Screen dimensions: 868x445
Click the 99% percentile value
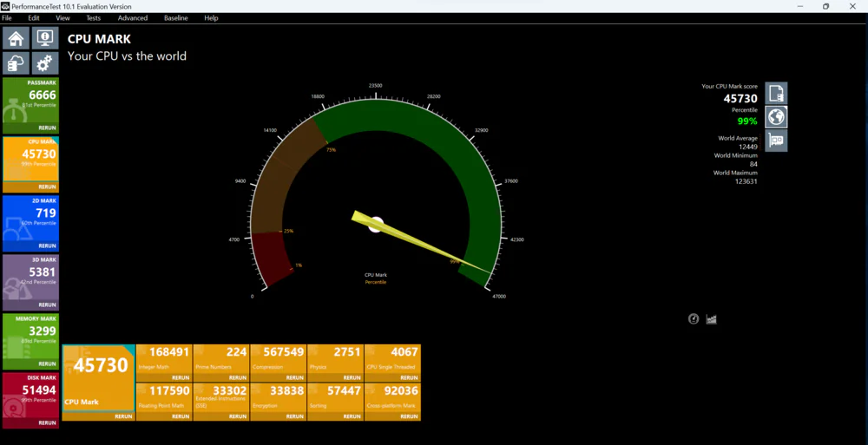(746, 121)
